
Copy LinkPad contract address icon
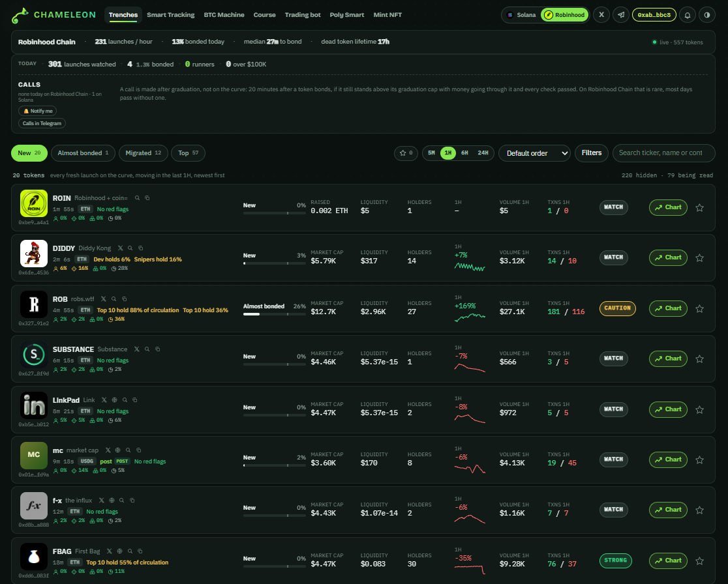[134, 400]
